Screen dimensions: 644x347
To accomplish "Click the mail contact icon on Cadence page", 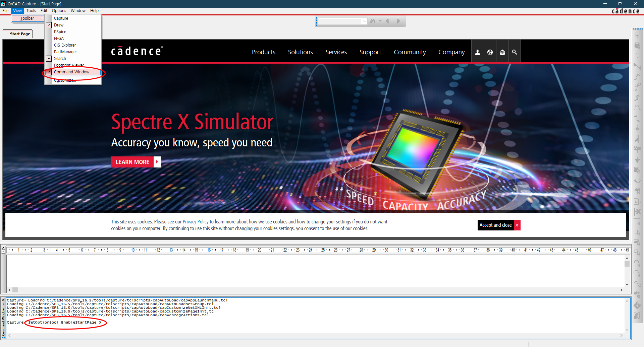I will tap(502, 52).
